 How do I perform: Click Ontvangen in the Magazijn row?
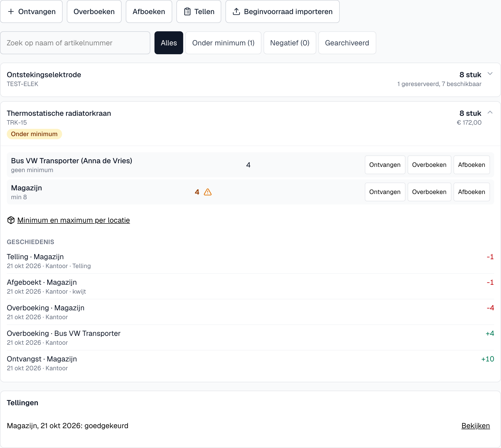pyautogui.click(x=385, y=192)
